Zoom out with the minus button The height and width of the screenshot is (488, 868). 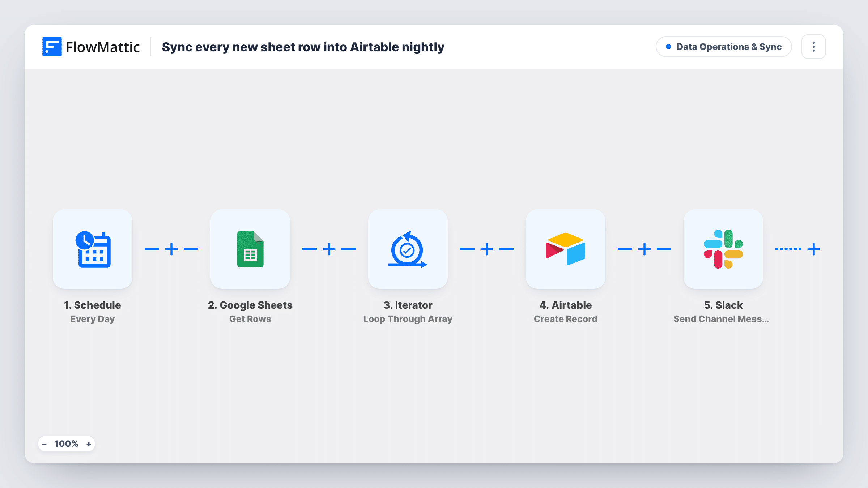pyautogui.click(x=44, y=444)
